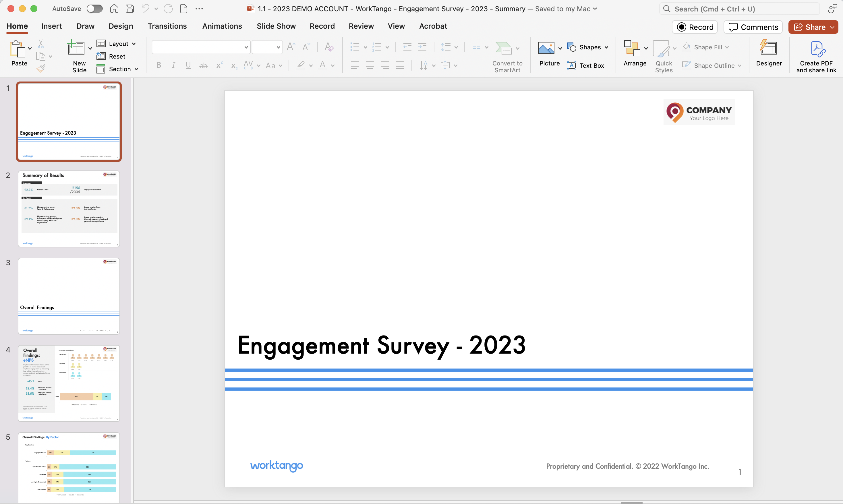Screen dimensions: 843x504
Task: Click the numbered list icon
Action: [x=377, y=47]
